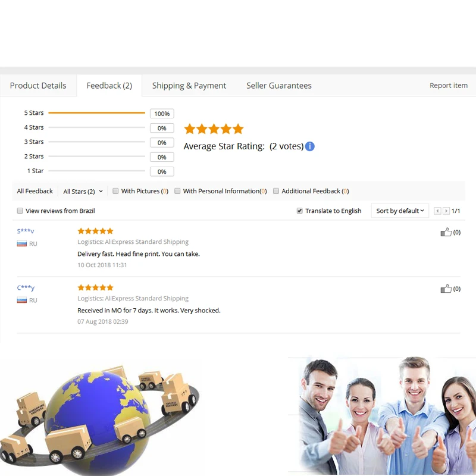476x476 pixels.
Task: Click the Report item link
Action: point(449,86)
